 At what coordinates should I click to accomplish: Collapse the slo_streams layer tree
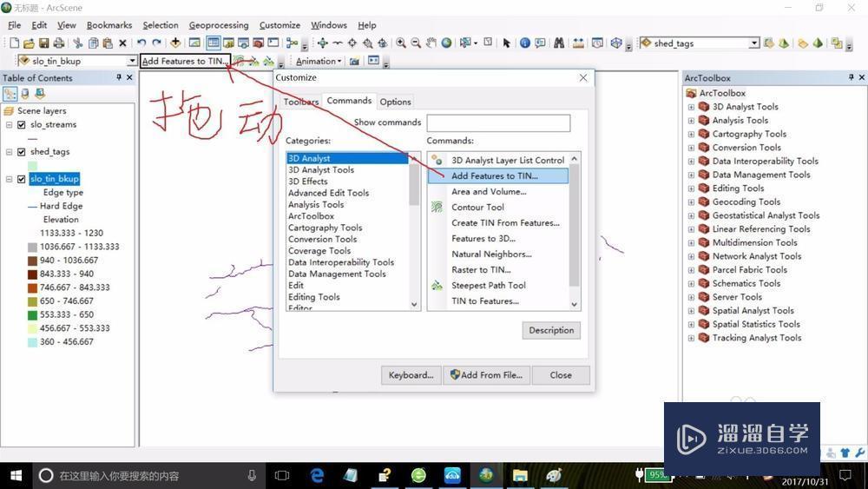[9, 124]
